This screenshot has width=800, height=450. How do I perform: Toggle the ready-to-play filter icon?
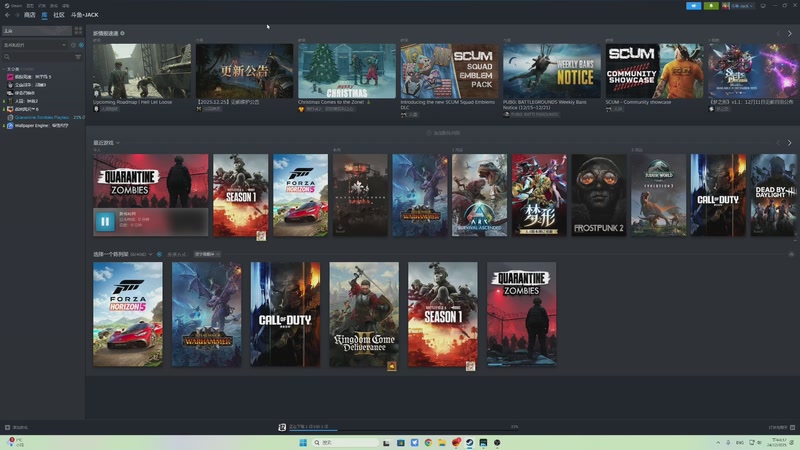coord(81,45)
